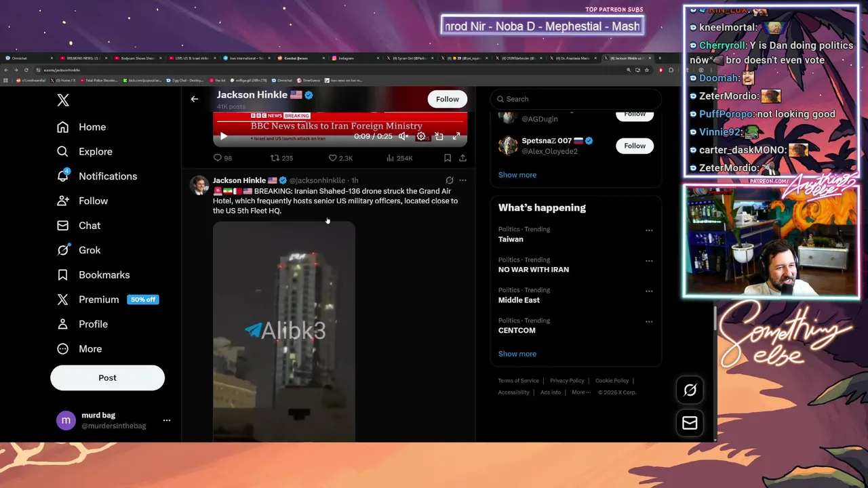Image resolution: width=868 pixels, height=488 pixels.
Task: Reply to the post with 98 comments
Action: [222, 158]
